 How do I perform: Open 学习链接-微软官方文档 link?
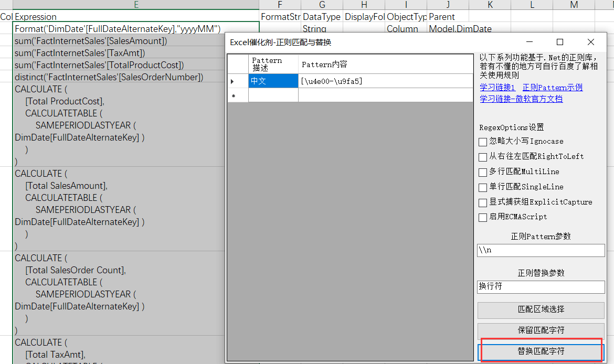click(x=521, y=99)
